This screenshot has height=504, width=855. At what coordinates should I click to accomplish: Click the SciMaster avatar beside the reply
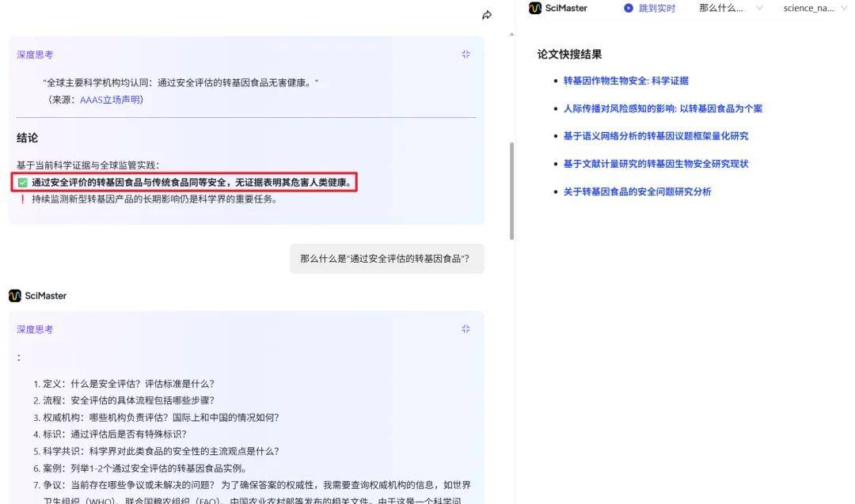click(13, 297)
